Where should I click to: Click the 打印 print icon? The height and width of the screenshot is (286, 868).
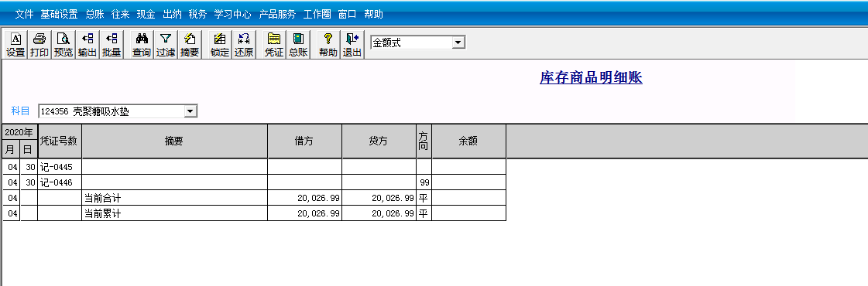click(39, 45)
